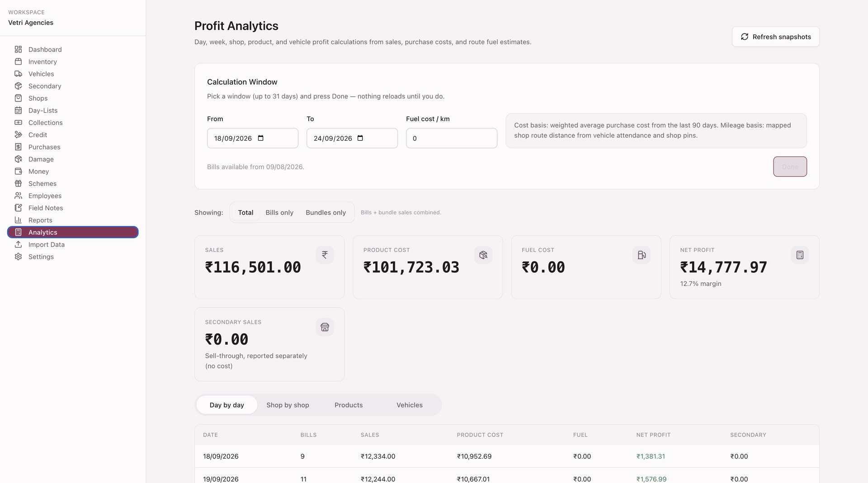868x483 pixels.
Task: Open the From date calendar picker
Action: pos(261,138)
